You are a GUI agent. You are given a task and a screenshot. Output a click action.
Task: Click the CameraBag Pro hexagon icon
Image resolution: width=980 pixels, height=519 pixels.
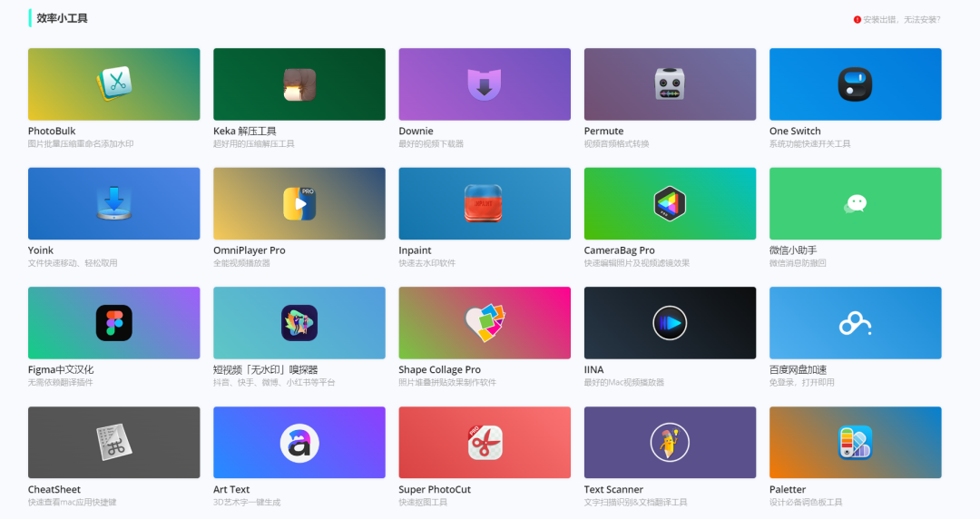click(x=670, y=203)
